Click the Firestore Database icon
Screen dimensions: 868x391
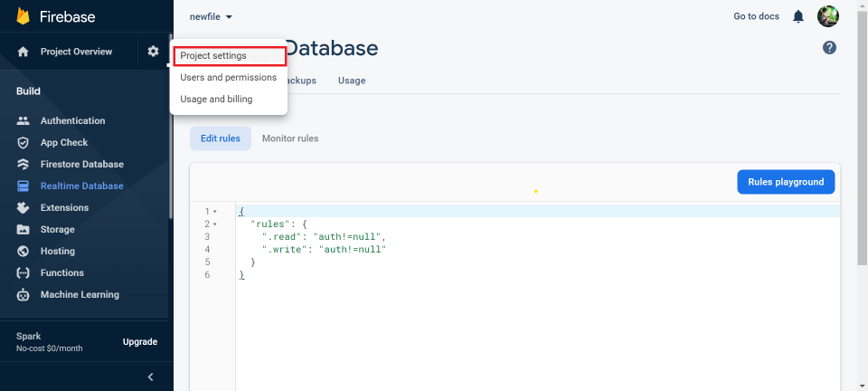[x=23, y=164]
